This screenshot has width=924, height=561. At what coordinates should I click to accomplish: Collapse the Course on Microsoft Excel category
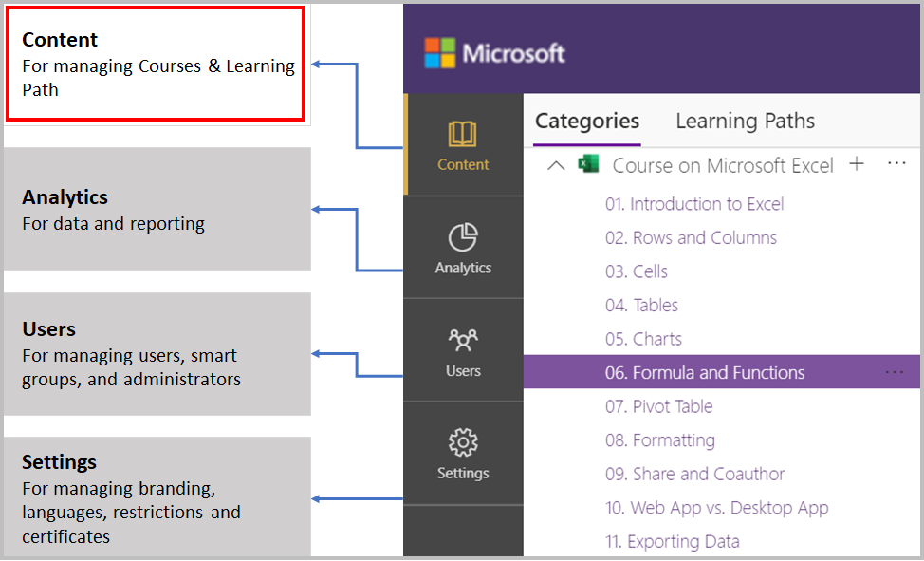tap(556, 166)
